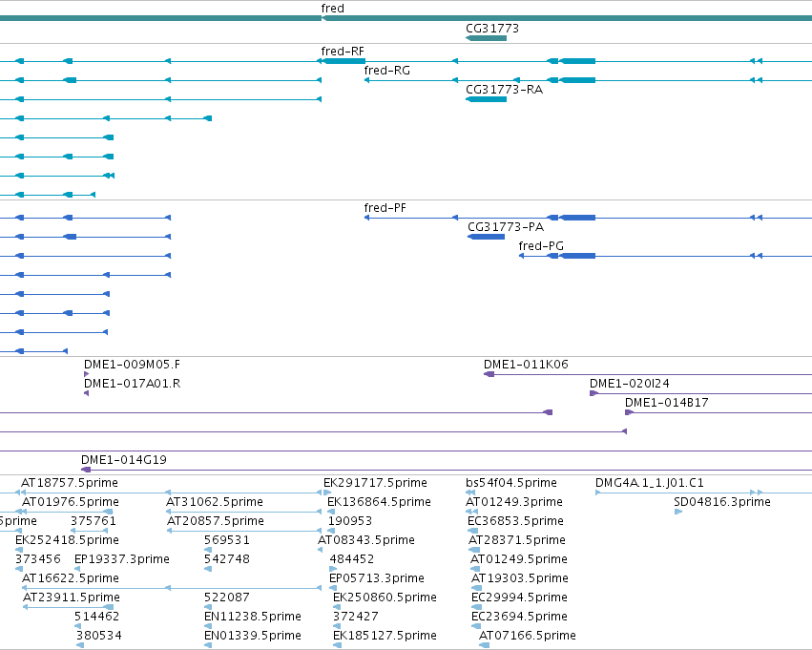The image size is (812, 650).
Task: Click the DME1-014B17 clone label
Action: pyautogui.click(x=666, y=403)
